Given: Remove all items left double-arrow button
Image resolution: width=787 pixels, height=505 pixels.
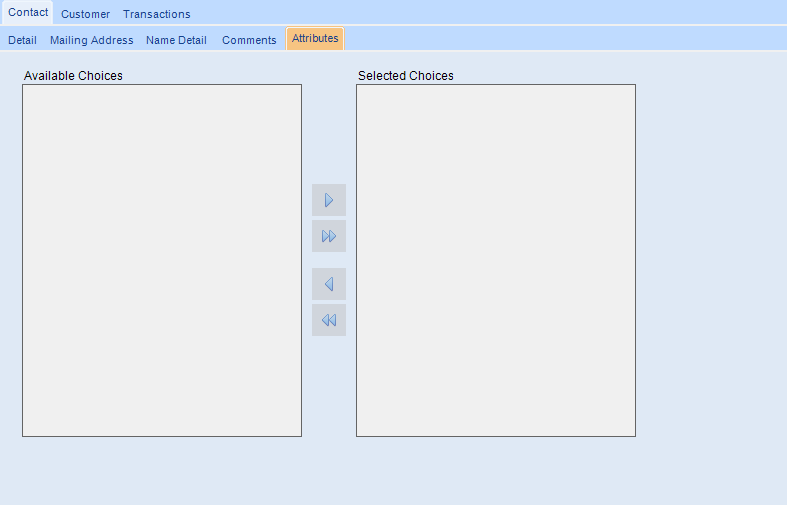Looking at the screenshot, I should tap(329, 320).
